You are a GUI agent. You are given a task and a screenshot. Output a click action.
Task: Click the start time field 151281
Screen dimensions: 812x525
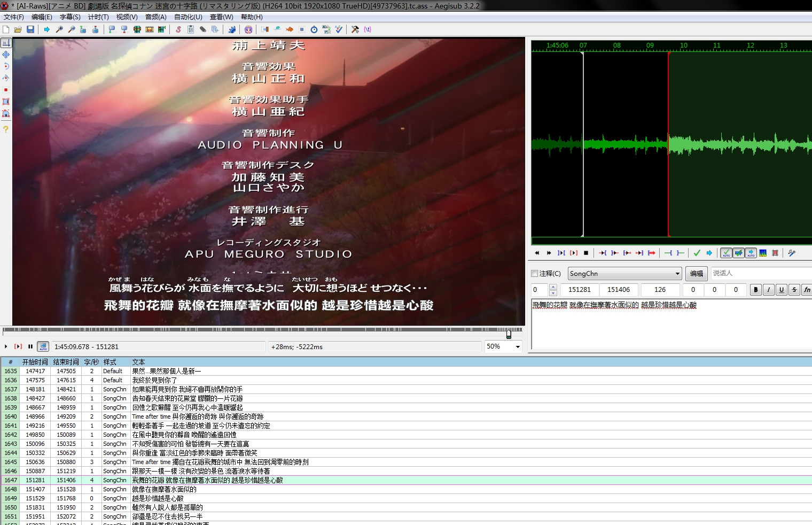[580, 289]
